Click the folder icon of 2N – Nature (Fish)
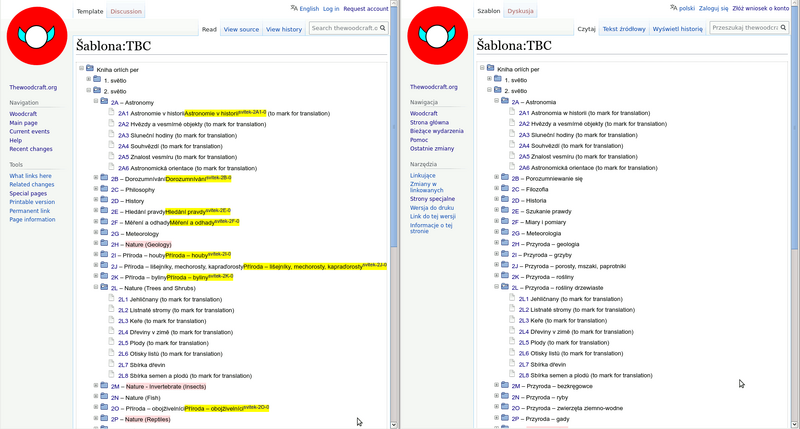Image resolution: width=800 pixels, height=429 pixels. click(104, 397)
